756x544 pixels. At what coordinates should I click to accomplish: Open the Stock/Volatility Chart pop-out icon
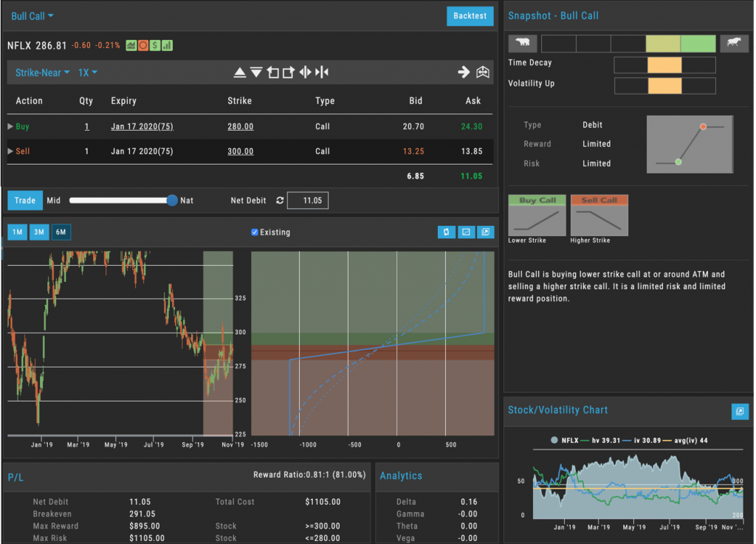(x=740, y=412)
